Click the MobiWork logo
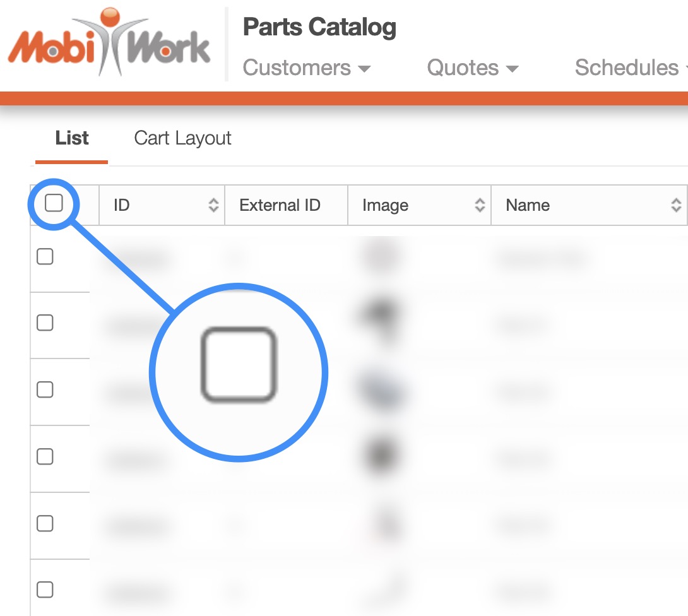Screen dimensions: 688x616 [109, 44]
